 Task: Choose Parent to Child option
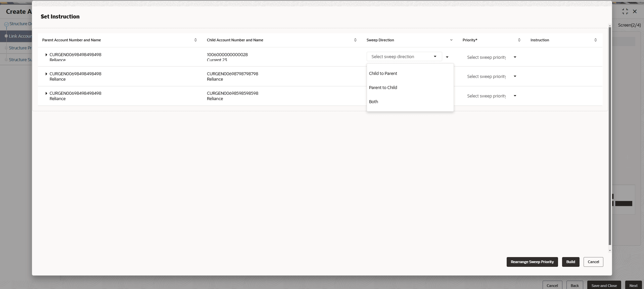pos(383,88)
